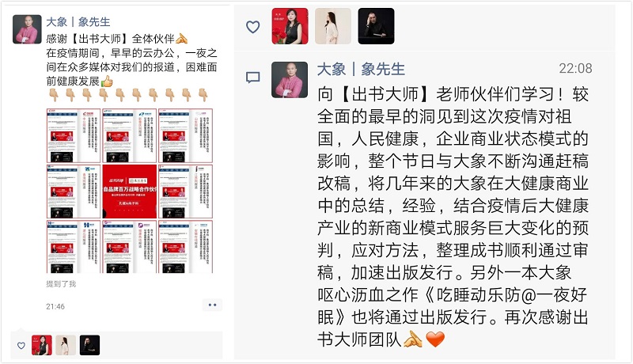This screenshot has height=364, width=633.
Task: View the top-right image in photo grid
Action: (x=186, y=135)
